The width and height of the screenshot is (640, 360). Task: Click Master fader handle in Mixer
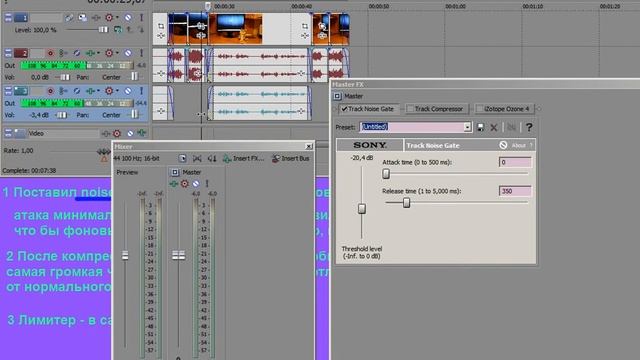[x=178, y=255]
